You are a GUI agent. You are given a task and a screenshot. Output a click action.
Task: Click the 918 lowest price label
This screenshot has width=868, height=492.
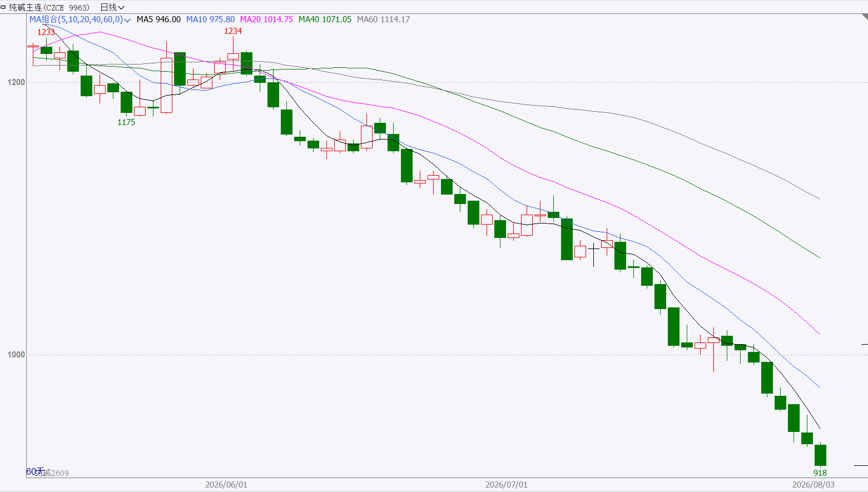click(820, 473)
